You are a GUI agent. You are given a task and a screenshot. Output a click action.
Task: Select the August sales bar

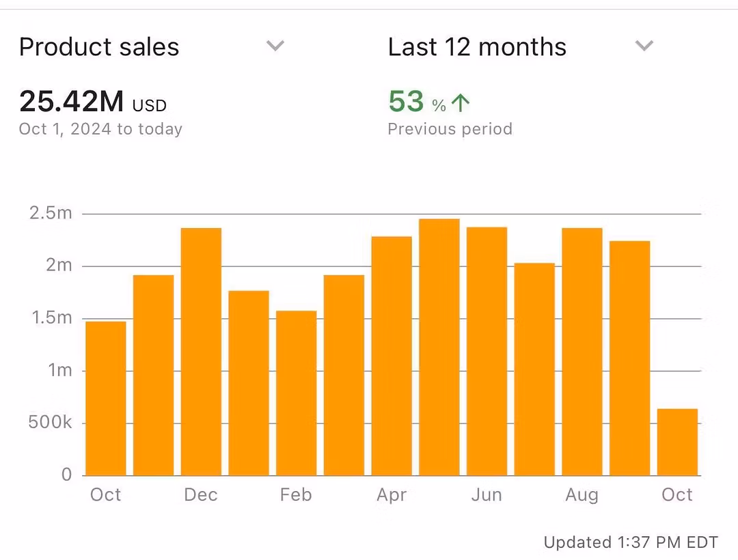pyautogui.click(x=582, y=352)
